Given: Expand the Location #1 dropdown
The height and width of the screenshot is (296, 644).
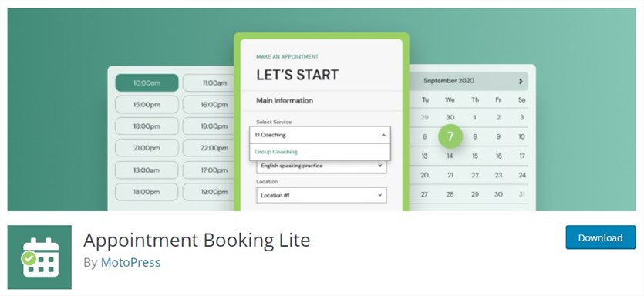Looking at the screenshot, I should click(x=321, y=196).
